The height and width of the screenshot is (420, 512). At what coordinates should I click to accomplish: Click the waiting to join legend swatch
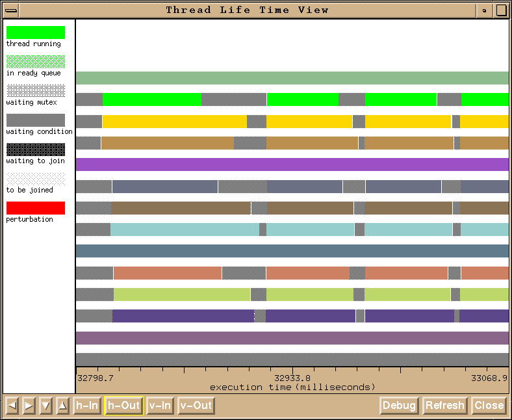click(x=36, y=150)
